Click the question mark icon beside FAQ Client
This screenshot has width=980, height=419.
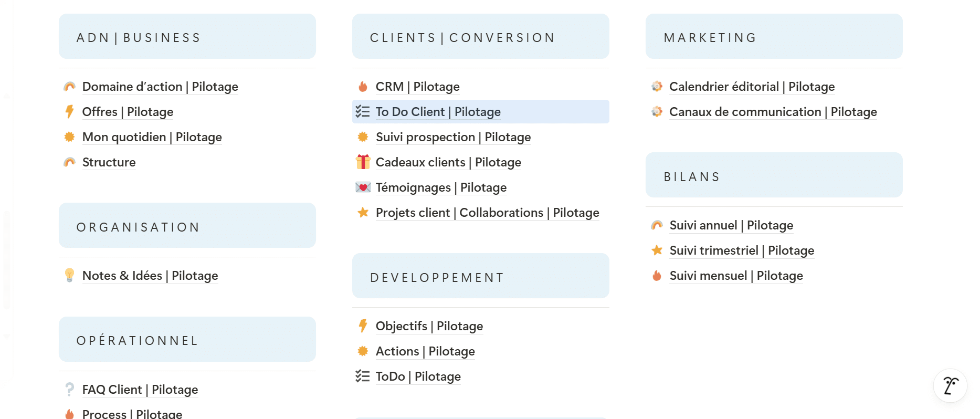tap(69, 389)
